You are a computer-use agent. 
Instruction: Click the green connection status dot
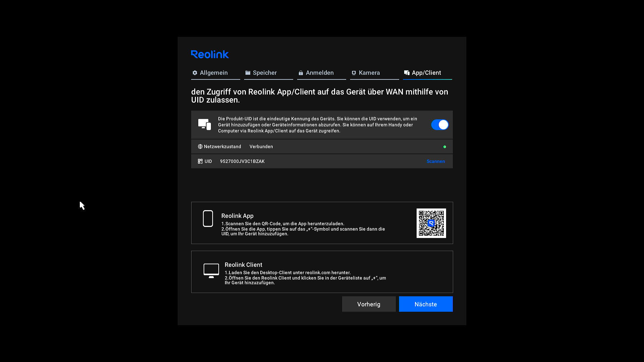[x=445, y=147]
